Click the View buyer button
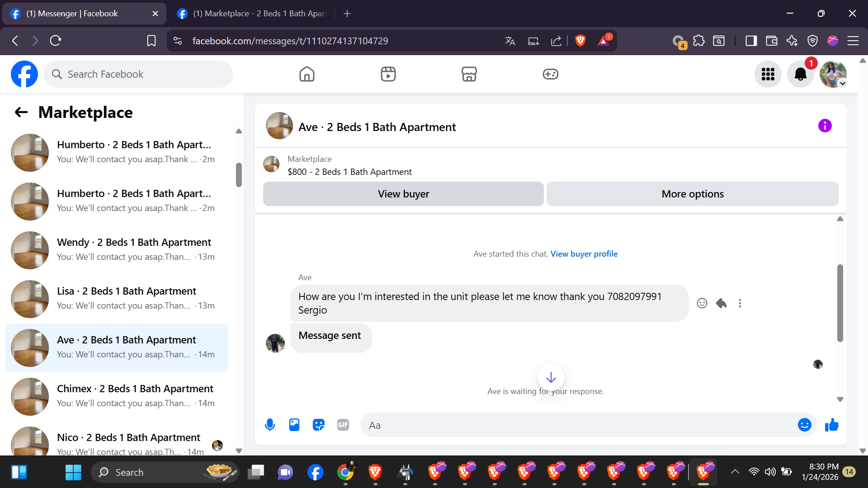 click(403, 194)
